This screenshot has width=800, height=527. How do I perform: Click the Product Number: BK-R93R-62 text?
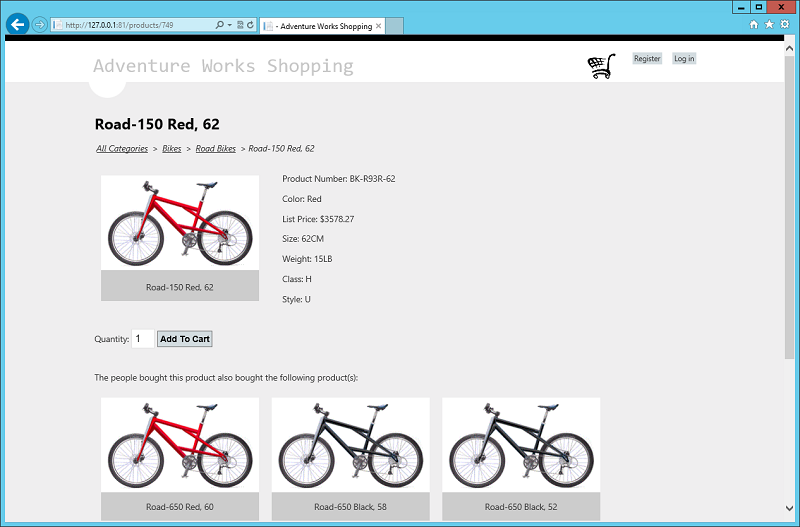point(339,179)
